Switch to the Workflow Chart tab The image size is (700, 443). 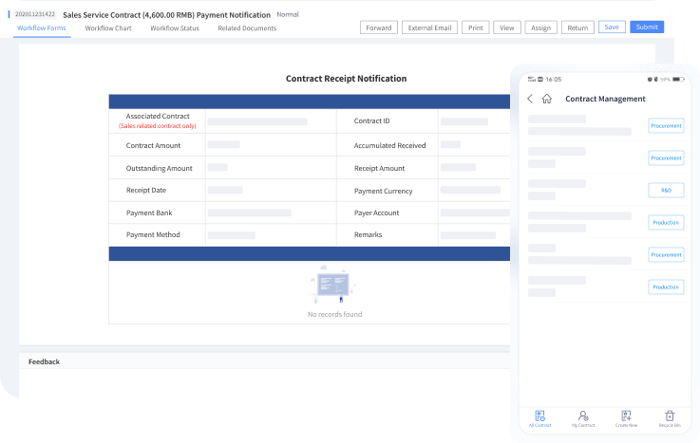tap(107, 28)
